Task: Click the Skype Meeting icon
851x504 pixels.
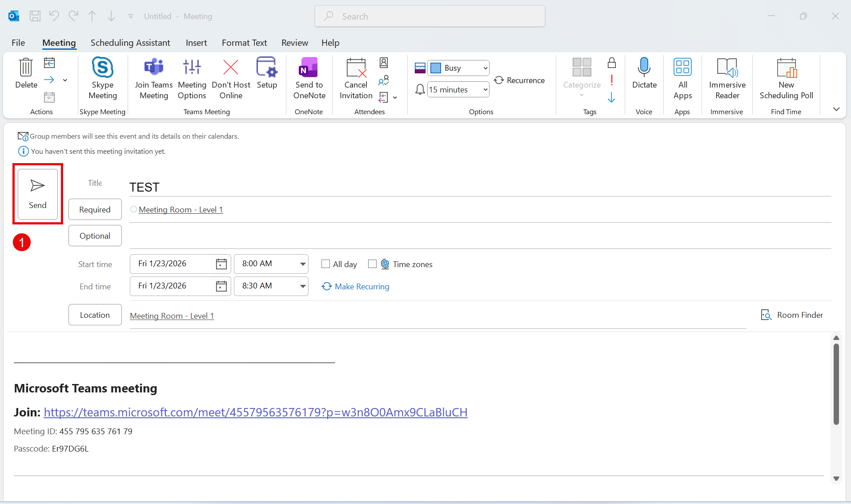Action: coord(103,68)
